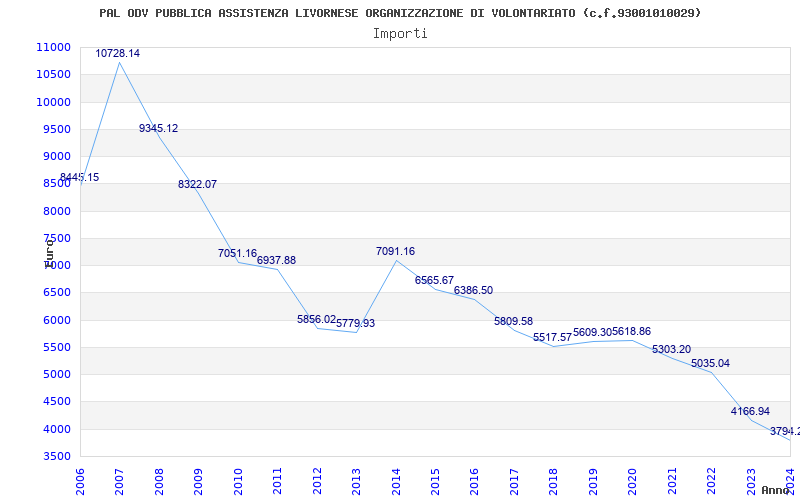Select value 7051.16 on the line
This screenshot has width=800, height=500.
pyautogui.click(x=237, y=253)
